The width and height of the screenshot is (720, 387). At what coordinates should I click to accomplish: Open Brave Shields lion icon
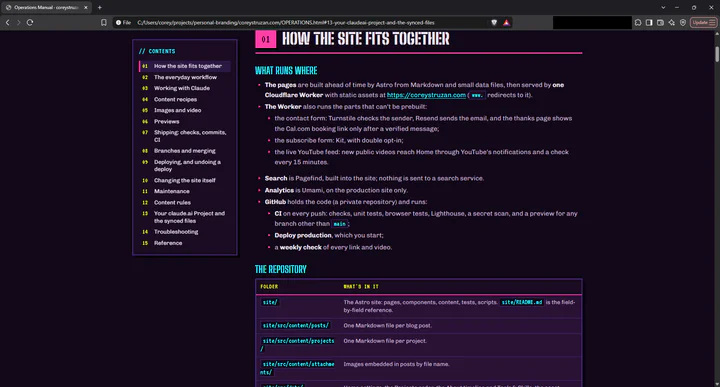pos(494,22)
